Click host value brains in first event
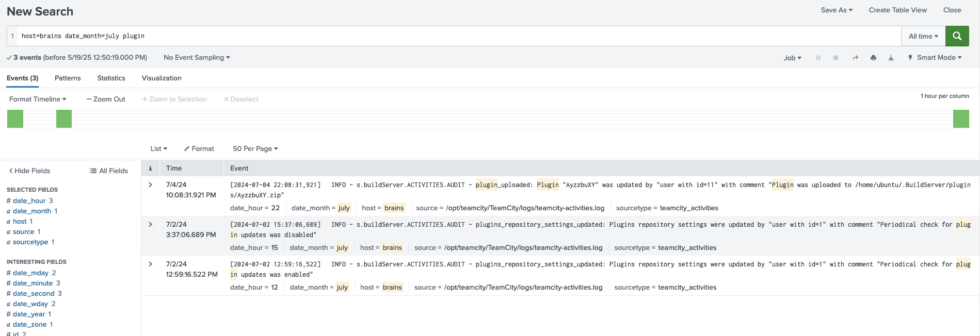The height and width of the screenshot is (336, 980). (394, 208)
